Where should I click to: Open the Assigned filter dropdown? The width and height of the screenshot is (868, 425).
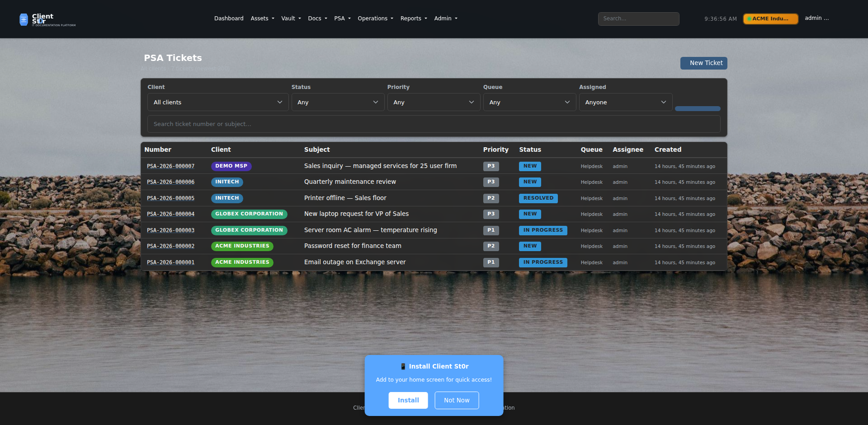coord(626,102)
